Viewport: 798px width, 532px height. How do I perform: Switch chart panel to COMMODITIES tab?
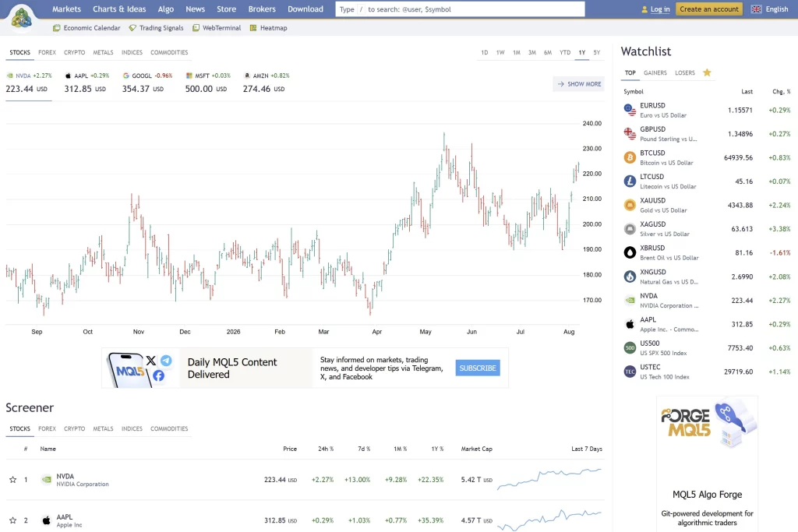[169, 52]
